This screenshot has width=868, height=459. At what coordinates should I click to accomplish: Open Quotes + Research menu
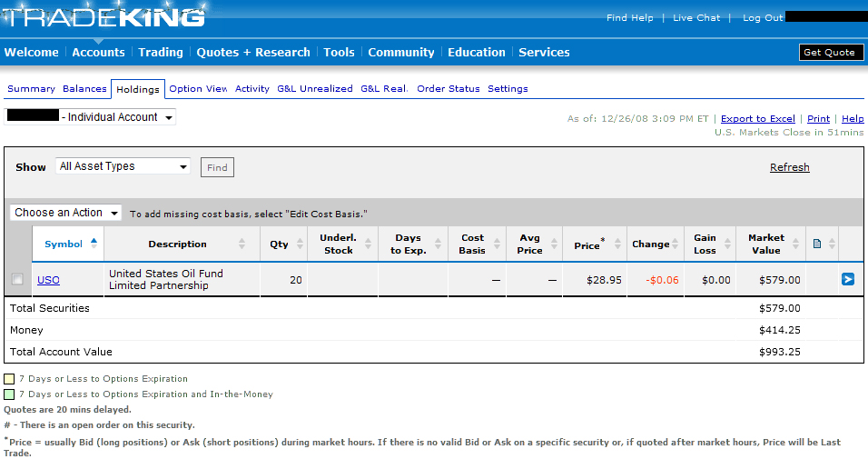pyautogui.click(x=253, y=52)
